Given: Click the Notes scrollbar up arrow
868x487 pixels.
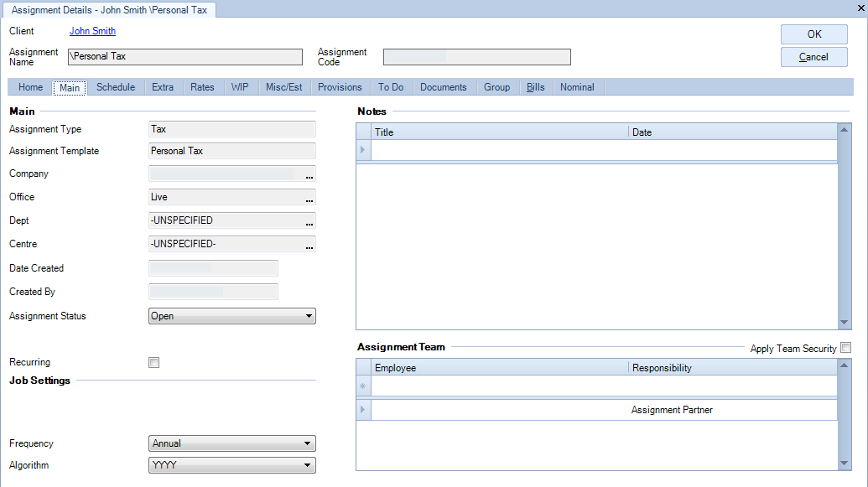Looking at the screenshot, I should point(845,129).
